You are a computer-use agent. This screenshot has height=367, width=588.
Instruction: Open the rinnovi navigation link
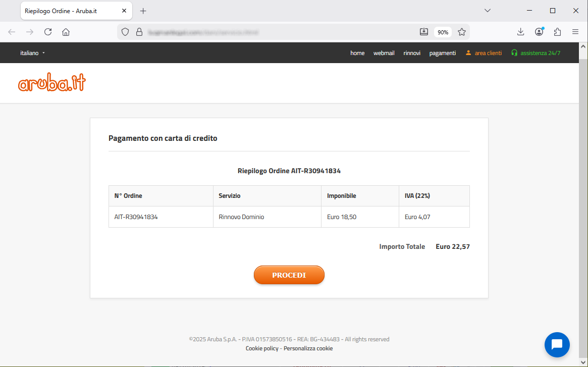pyautogui.click(x=412, y=53)
